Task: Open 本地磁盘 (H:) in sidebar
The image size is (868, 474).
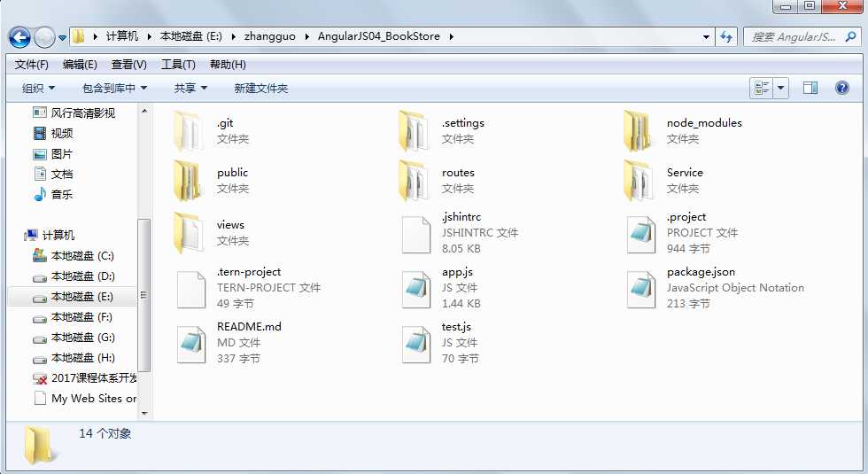Action: pos(73,358)
